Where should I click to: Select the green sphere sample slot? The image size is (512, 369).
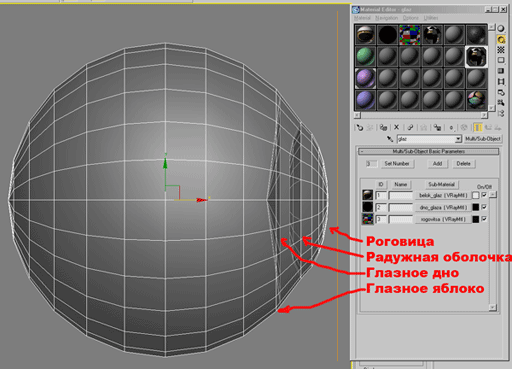click(365, 56)
